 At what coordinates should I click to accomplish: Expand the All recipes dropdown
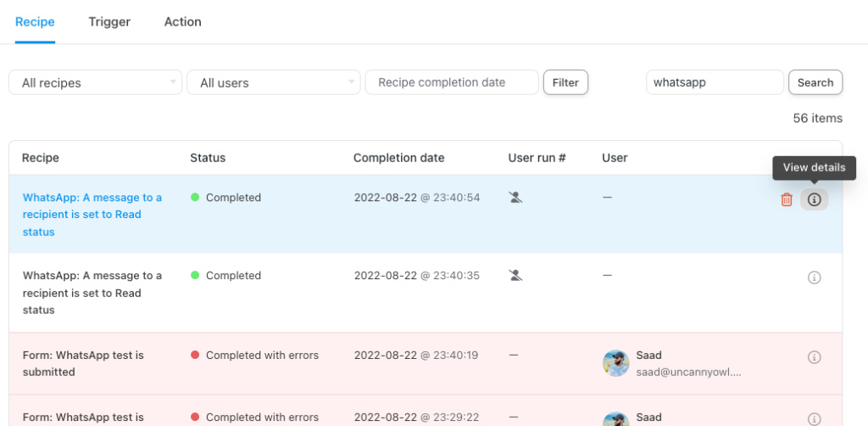click(95, 82)
